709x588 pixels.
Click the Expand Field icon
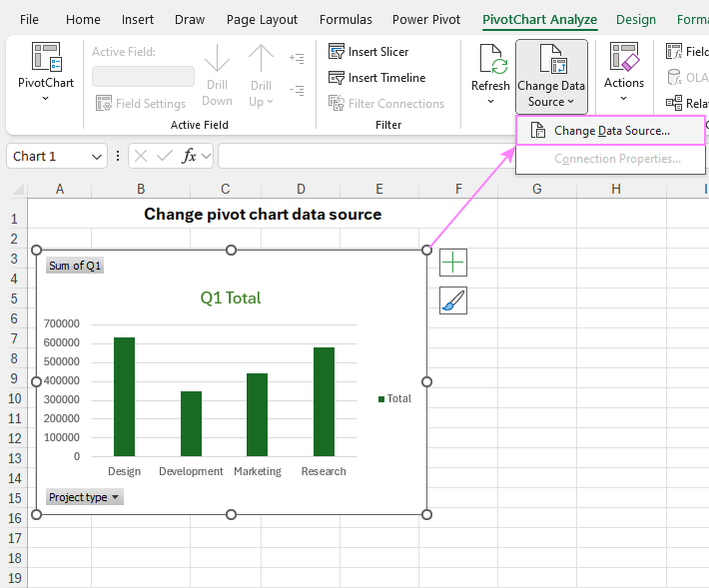tap(297, 58)
